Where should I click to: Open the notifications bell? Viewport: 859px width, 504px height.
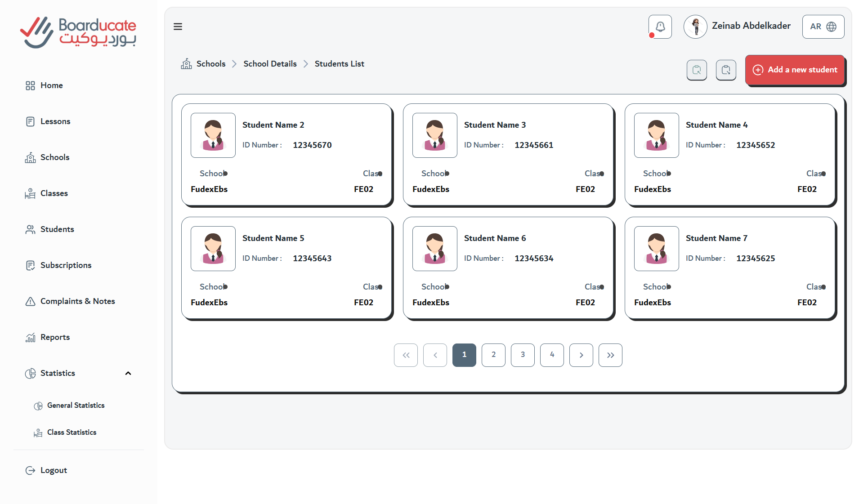click(x=660, y=27)
